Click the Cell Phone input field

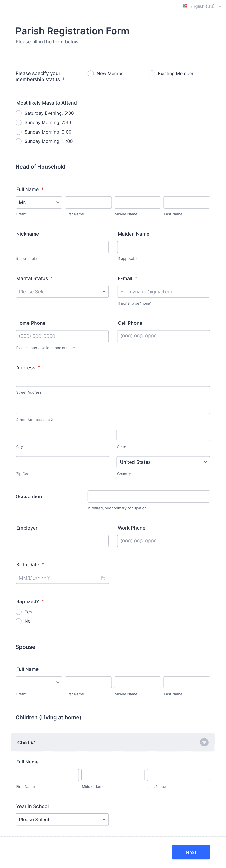[164, 336]
